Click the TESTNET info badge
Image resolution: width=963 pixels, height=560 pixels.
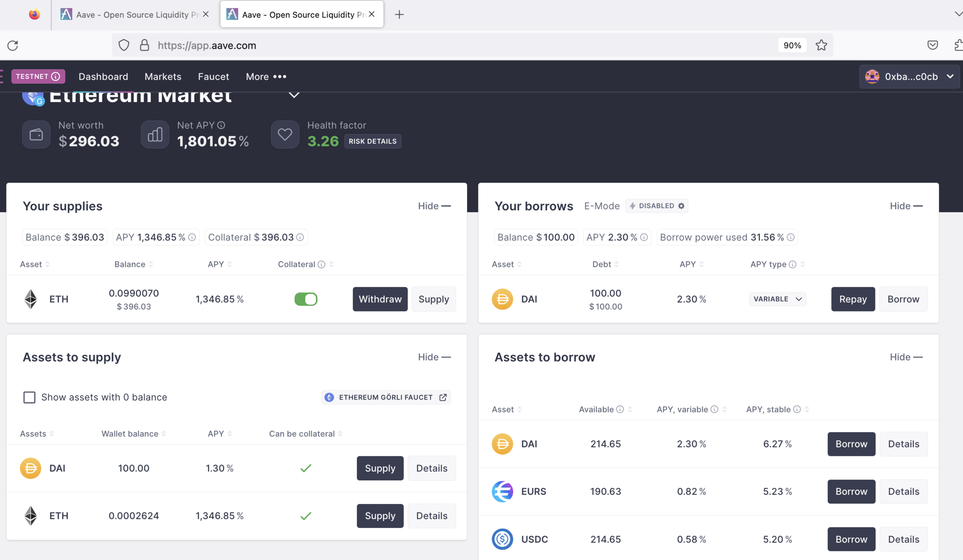tap(38, 76)
